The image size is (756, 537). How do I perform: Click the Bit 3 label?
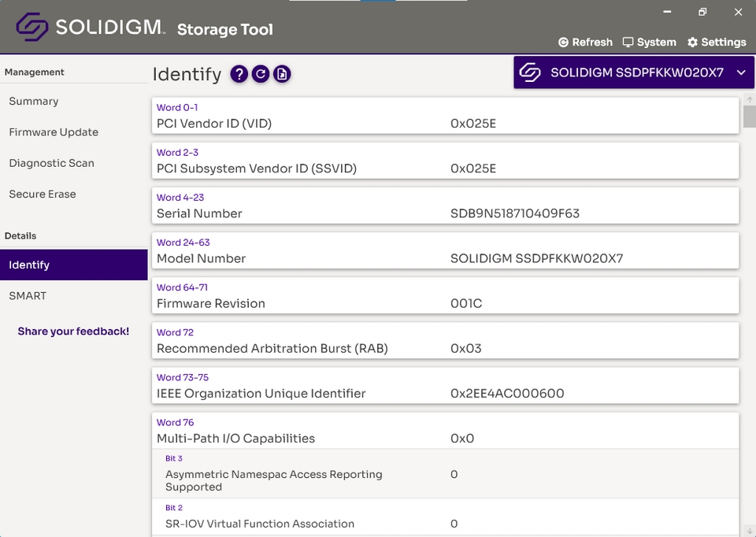coord(174,458)
